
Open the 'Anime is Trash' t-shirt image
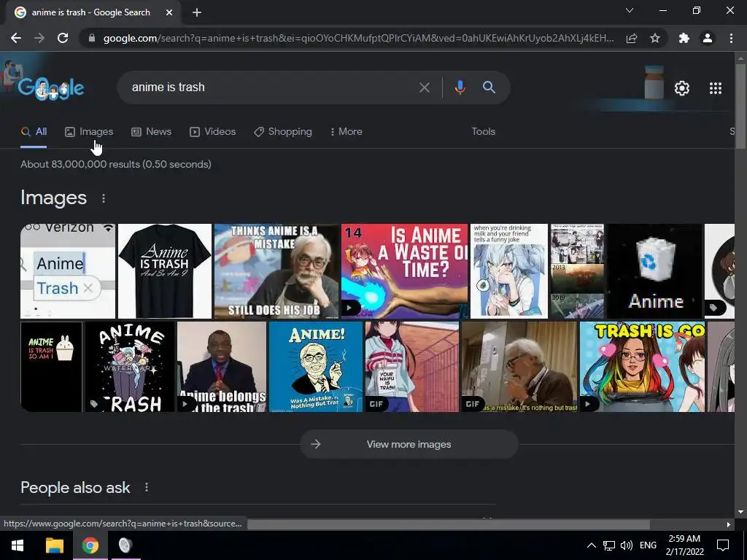coord(164,271)
